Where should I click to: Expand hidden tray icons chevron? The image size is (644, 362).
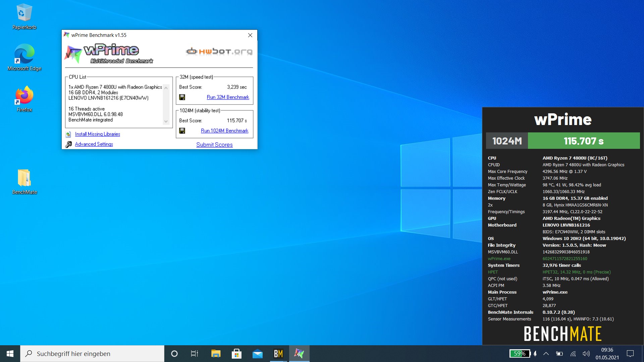click(x=546, y=354)
